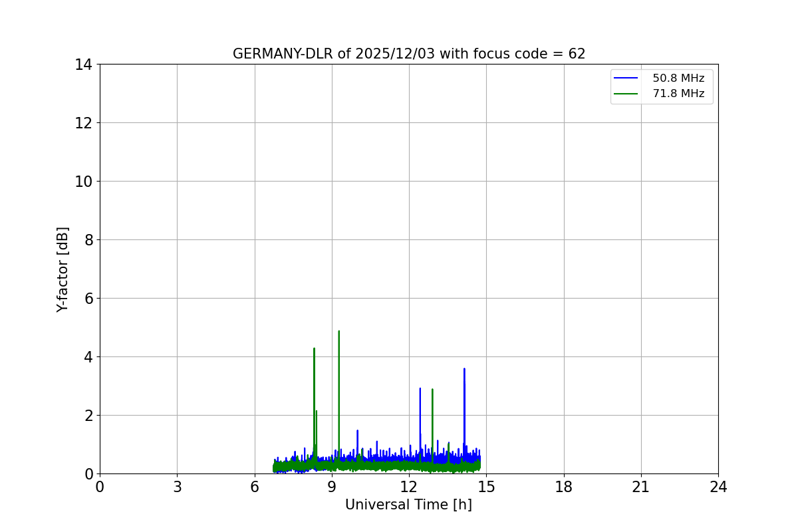Click y-axis tick label '10'
Screen dimensions: 798x532
84,182
